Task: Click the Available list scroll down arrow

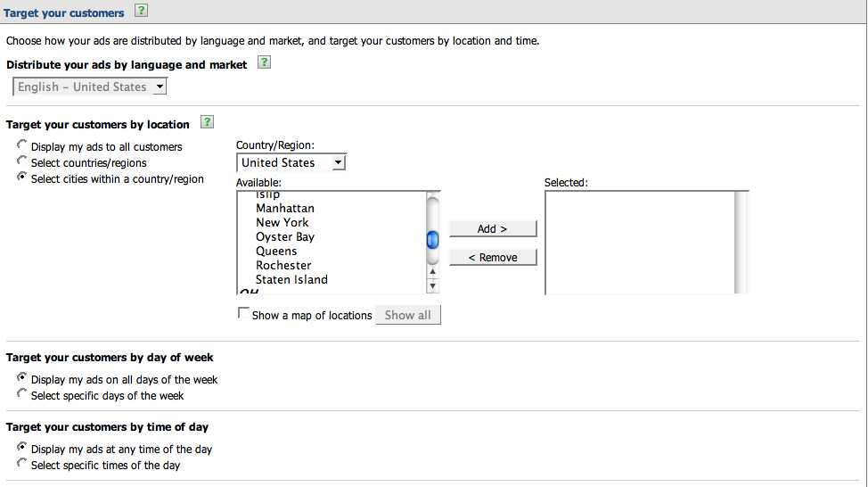Action: (433, 285)
